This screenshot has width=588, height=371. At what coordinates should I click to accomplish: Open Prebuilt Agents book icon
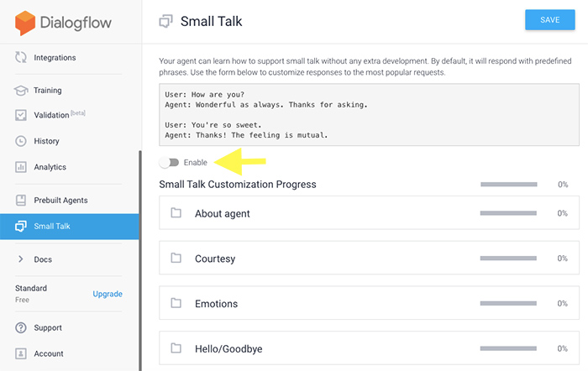(x=21, y=200)
